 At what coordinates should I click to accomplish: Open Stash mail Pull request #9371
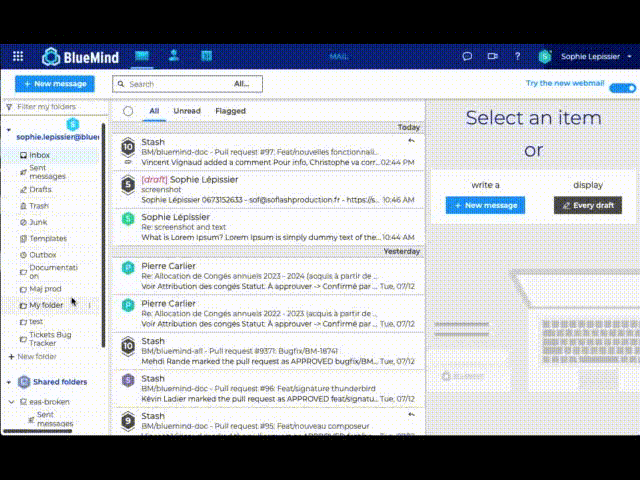click(268, 351)
